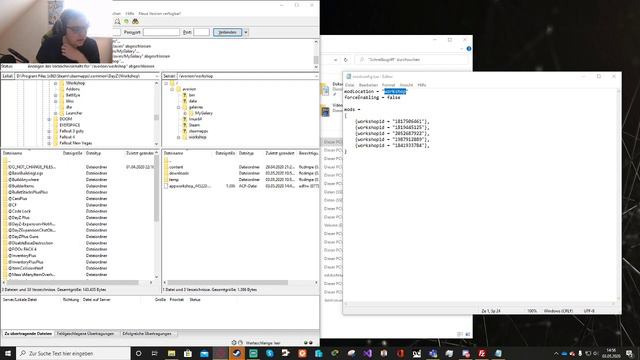Expand the BattlEye folder in local tree
Image resolution: width=640 pixels, height=360 pixels.
56,95
